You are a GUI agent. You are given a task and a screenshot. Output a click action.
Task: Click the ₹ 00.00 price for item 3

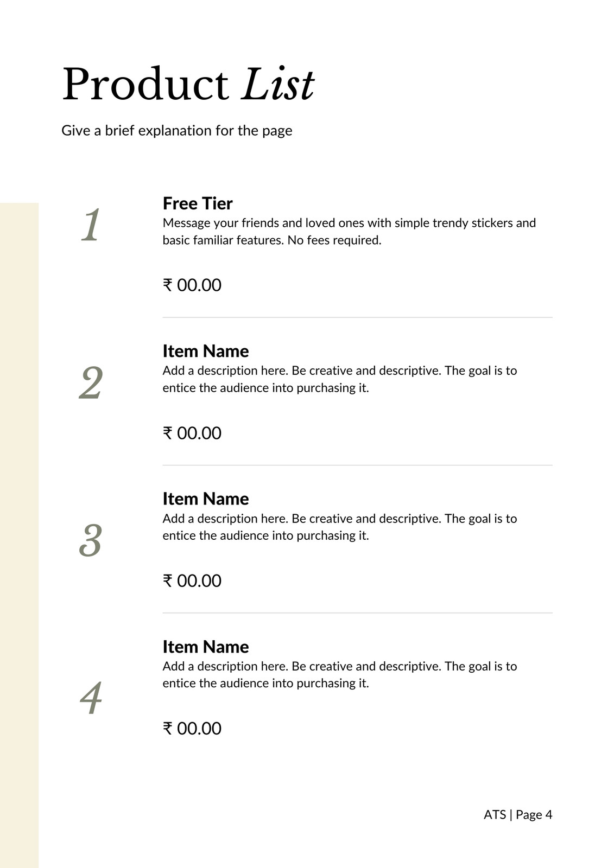[192, 580]
